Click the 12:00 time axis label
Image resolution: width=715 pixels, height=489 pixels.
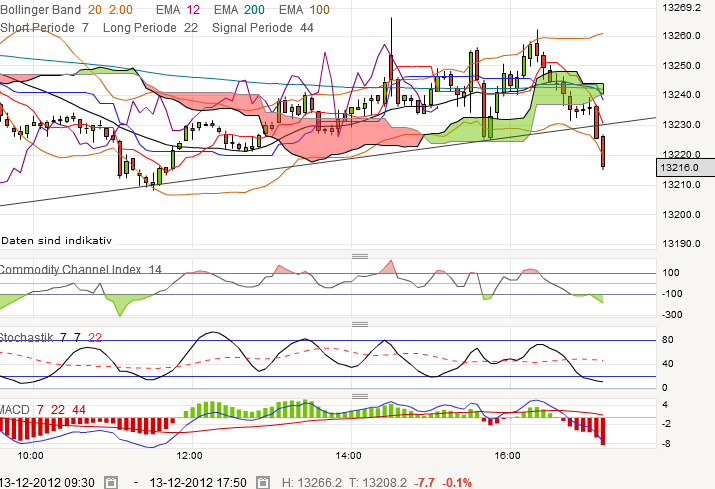pos(190,456)
